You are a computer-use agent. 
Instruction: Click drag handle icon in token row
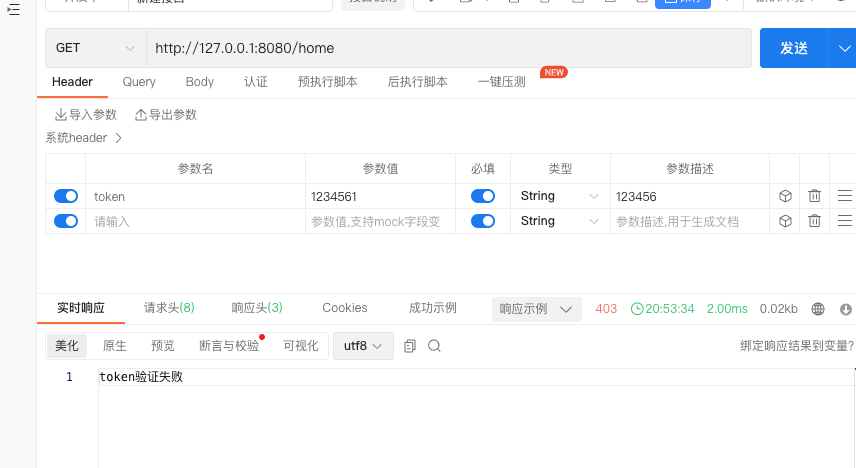(845, 196)
